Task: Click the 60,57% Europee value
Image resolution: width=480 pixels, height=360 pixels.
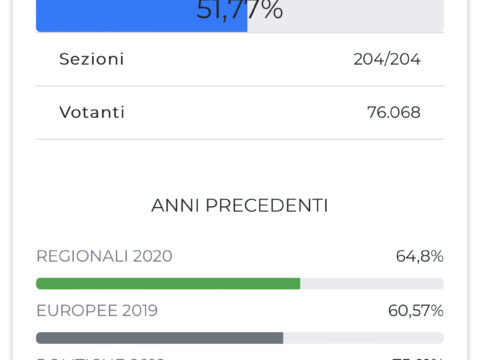Action: click(x=416, y=311)
